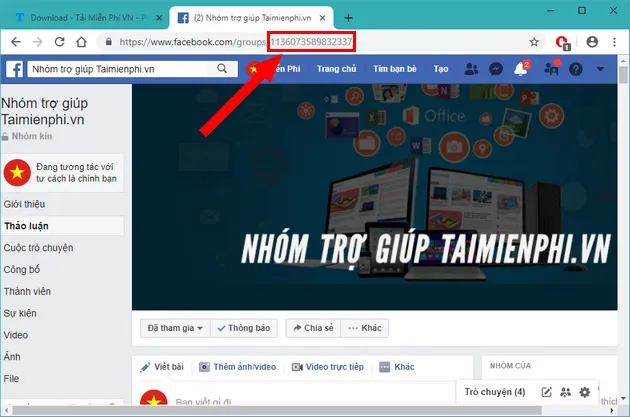Open the Chrome three-dot menu
The image size is (630, 417).
[614, 42]
